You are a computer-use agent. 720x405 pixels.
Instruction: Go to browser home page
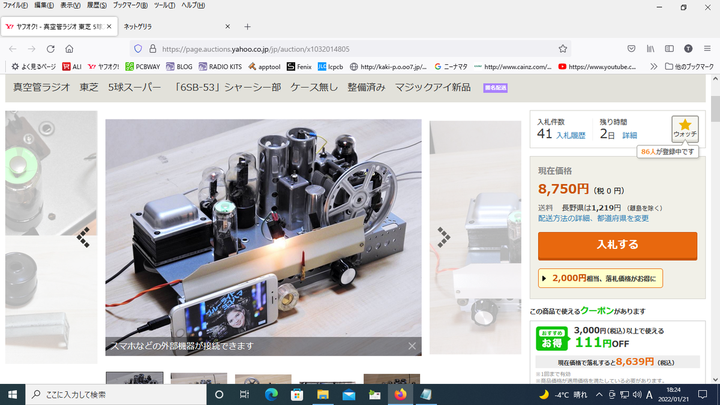click(x=69, y=48)
